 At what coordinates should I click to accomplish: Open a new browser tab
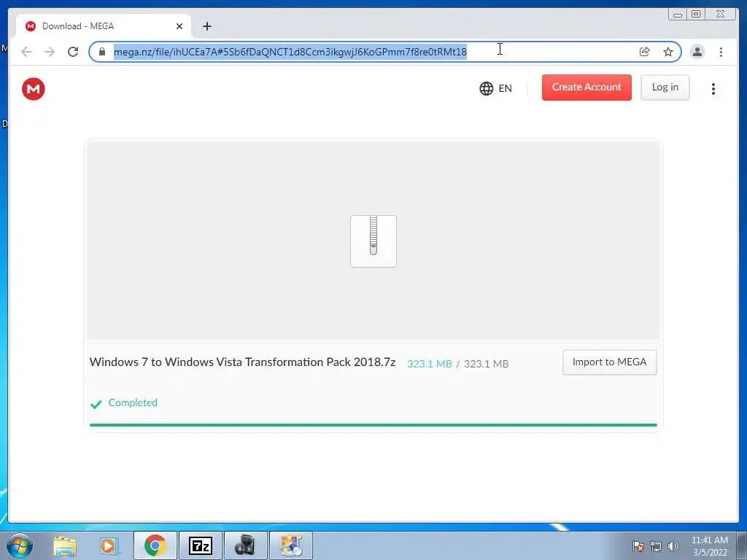(x=206, y=26)
